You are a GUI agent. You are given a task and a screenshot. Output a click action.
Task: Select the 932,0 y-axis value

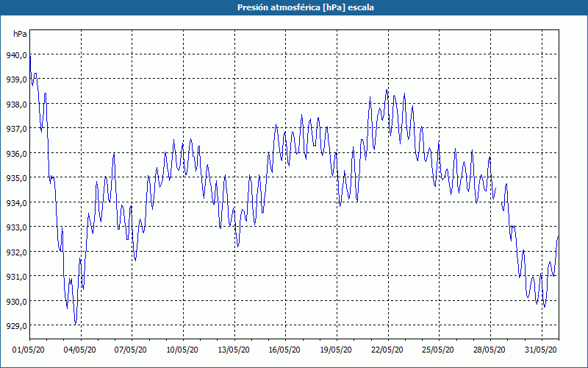click(x=16, y=252)
